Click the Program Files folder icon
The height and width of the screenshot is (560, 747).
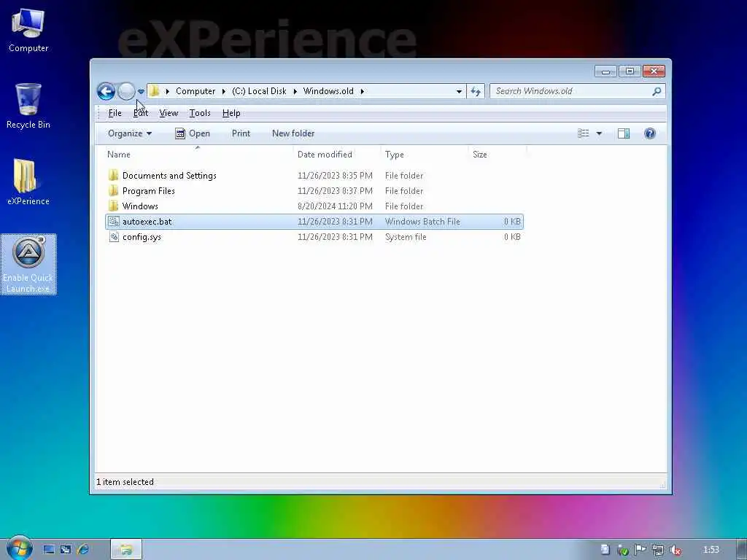[x=113, y=190]
